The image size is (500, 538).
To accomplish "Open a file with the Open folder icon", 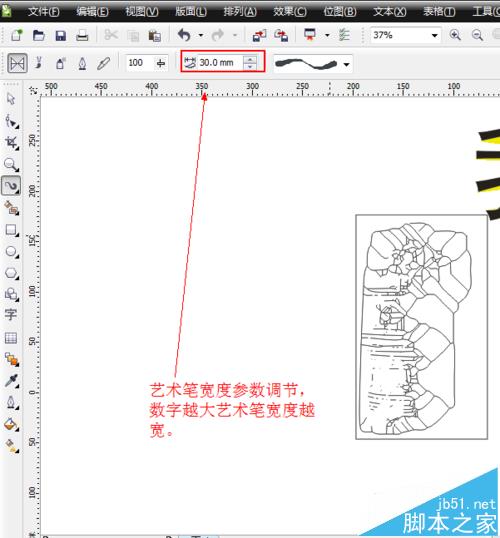I will point(38,35).
